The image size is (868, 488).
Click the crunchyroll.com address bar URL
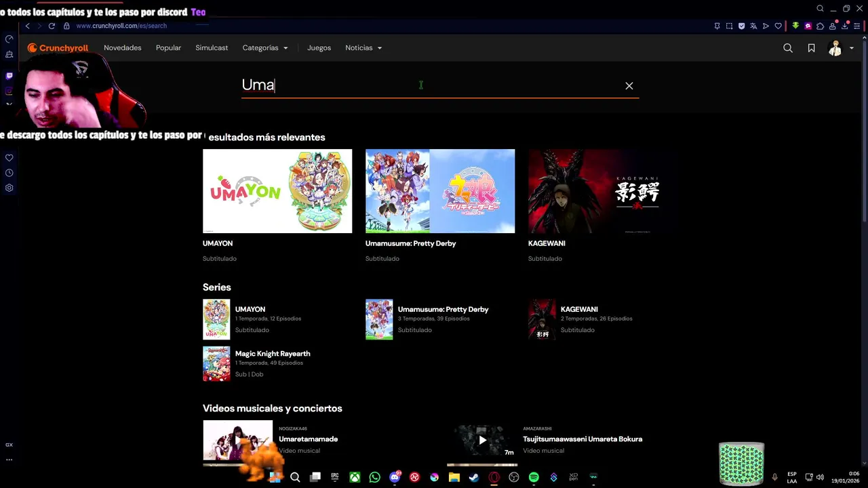click(121, 26)
